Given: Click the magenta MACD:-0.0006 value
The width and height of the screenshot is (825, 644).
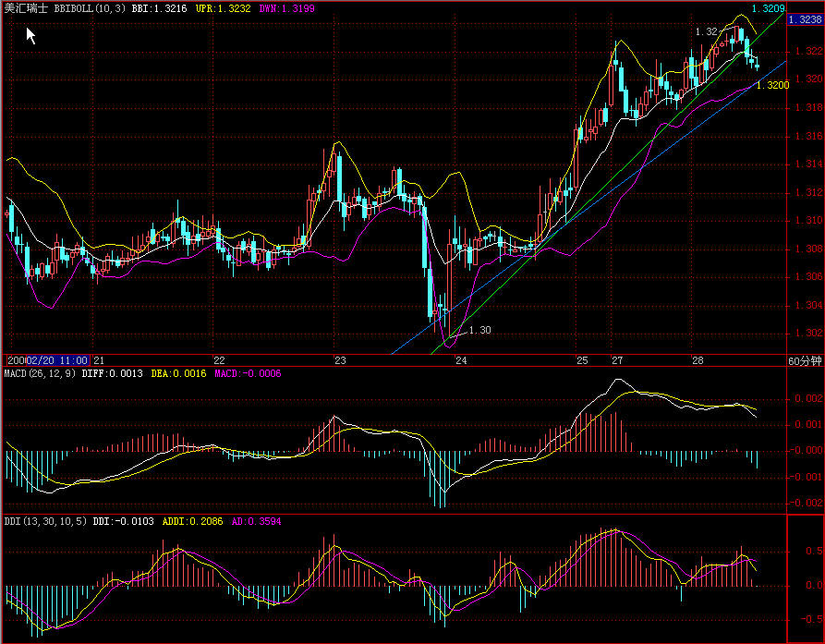Looking at the screenshot, I should click(x=248, y=373).
